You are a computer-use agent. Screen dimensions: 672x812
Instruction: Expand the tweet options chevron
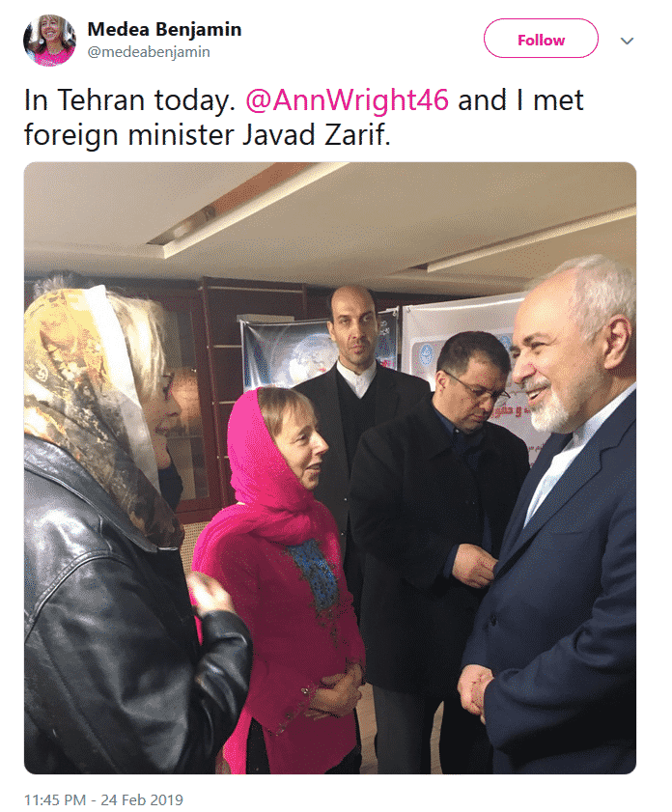point(627,41)
